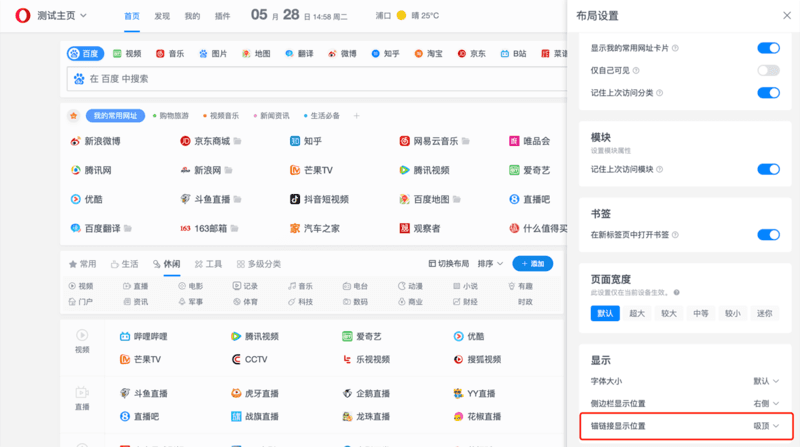Enable the 仅自己可见 switch
Image resolution: width=800 pixels, height=447 pixels.
click(x=768, y=70)
